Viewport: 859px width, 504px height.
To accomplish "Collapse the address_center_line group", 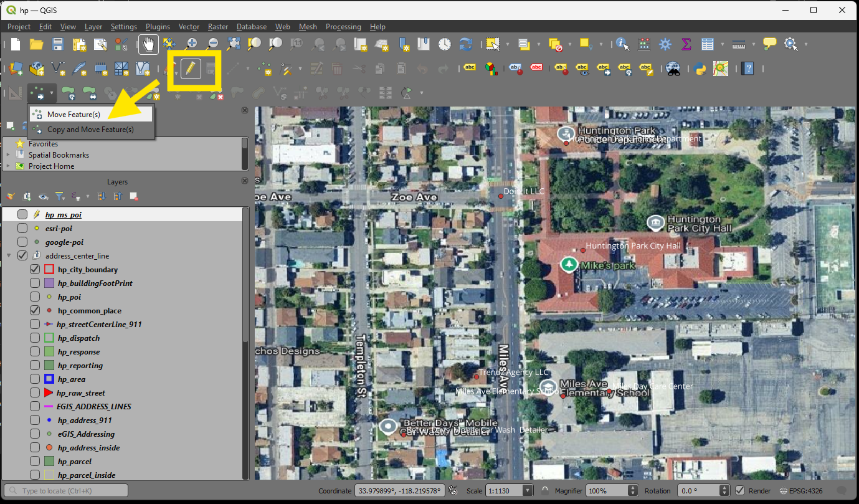I will tap(9, 255).
